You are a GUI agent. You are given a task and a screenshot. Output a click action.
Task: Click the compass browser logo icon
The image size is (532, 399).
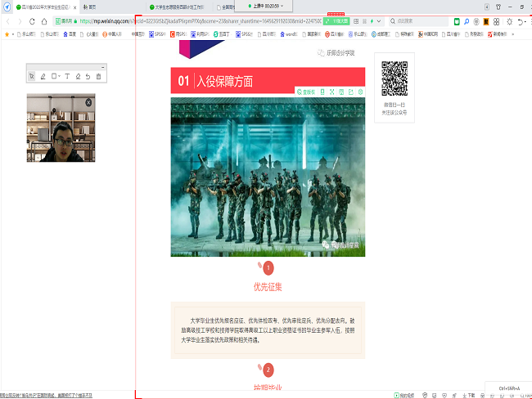(7, 7)
